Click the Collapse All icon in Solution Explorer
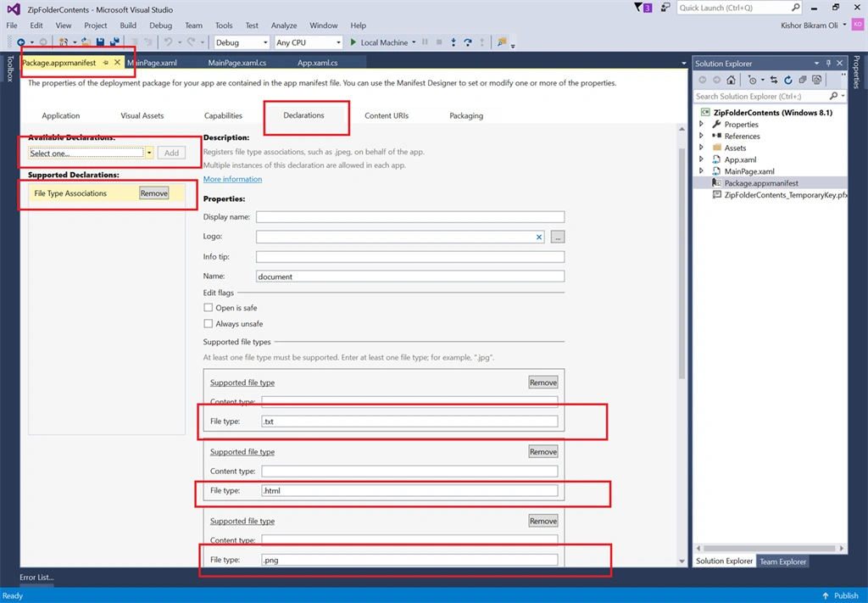Screen dimensions: 868x603 tap(802, 80)
